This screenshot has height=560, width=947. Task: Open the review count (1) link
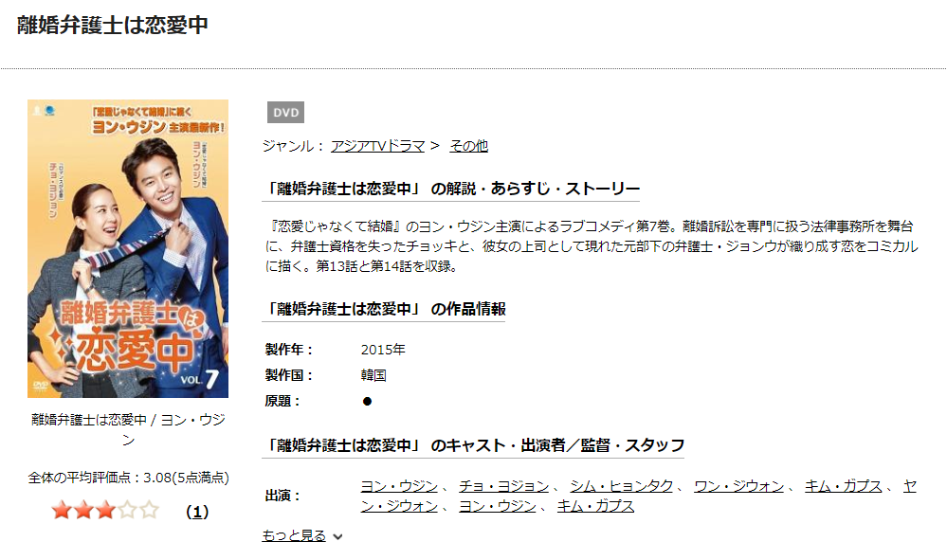click(197, 512)
